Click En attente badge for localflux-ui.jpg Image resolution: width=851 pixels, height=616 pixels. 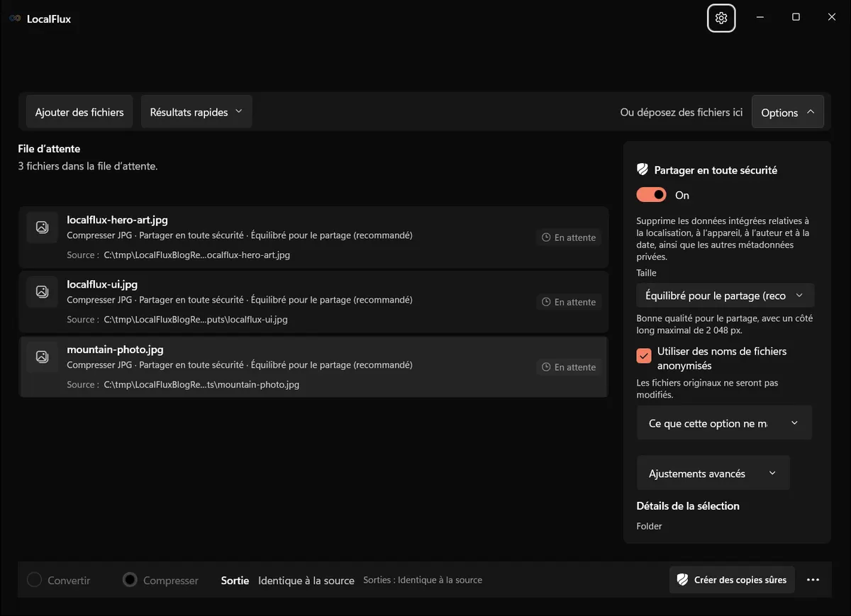569,302
